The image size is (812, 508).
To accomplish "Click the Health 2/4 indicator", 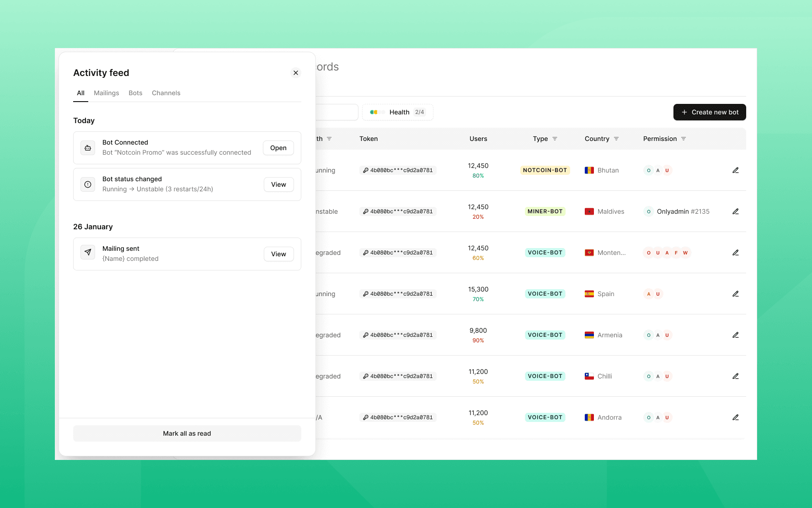I will (x=397, y=112).
